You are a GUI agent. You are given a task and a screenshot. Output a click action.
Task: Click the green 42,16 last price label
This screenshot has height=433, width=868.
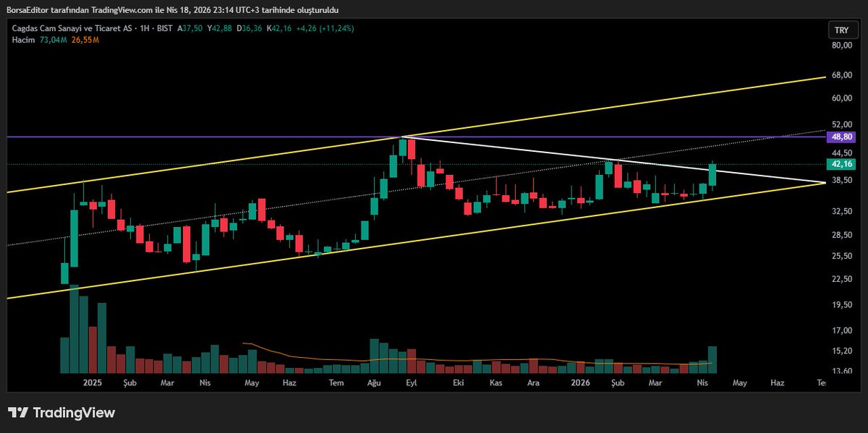click(843, 164)
